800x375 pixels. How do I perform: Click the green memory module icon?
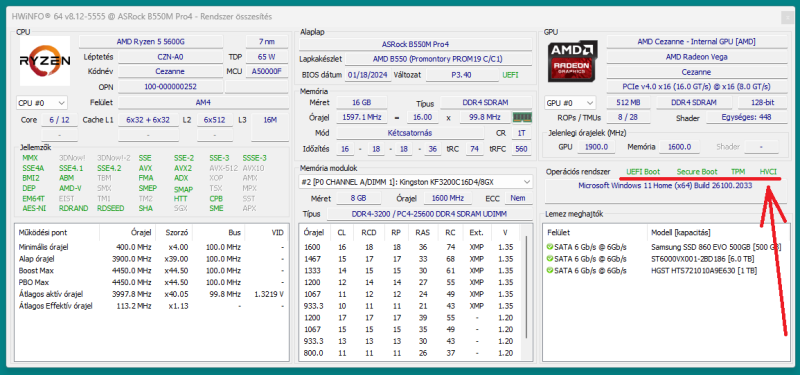(x=522, y=117)
